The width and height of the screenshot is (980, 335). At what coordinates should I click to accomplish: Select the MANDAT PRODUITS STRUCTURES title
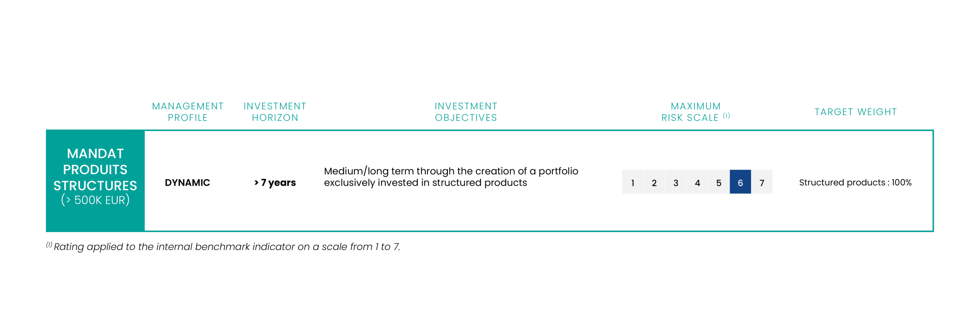pyautogui.click(x=95, y=170)
